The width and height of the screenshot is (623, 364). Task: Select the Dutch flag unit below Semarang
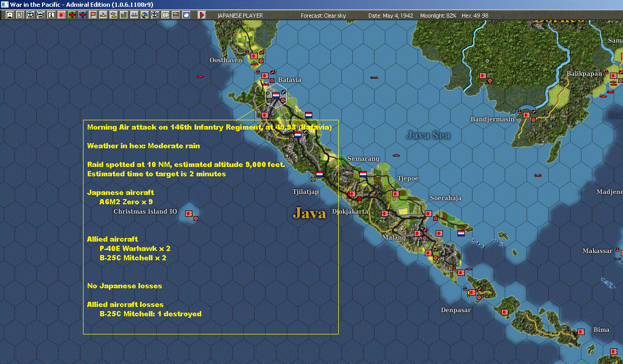[x=363, y=174]
